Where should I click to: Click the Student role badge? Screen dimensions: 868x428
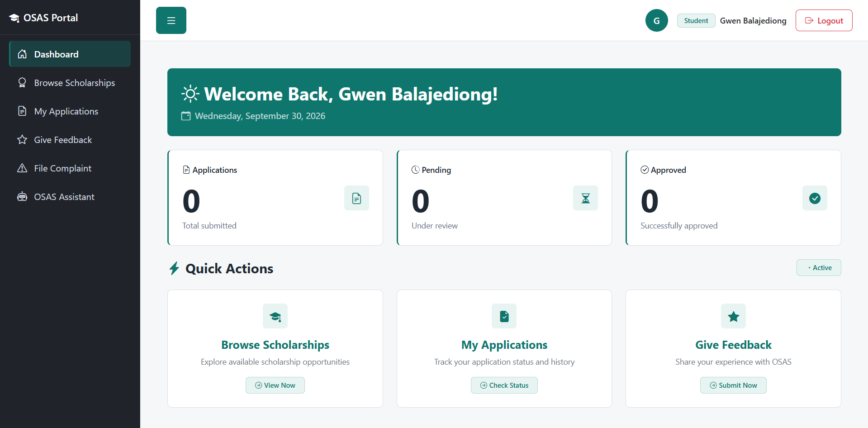click(x=696, y=20)
